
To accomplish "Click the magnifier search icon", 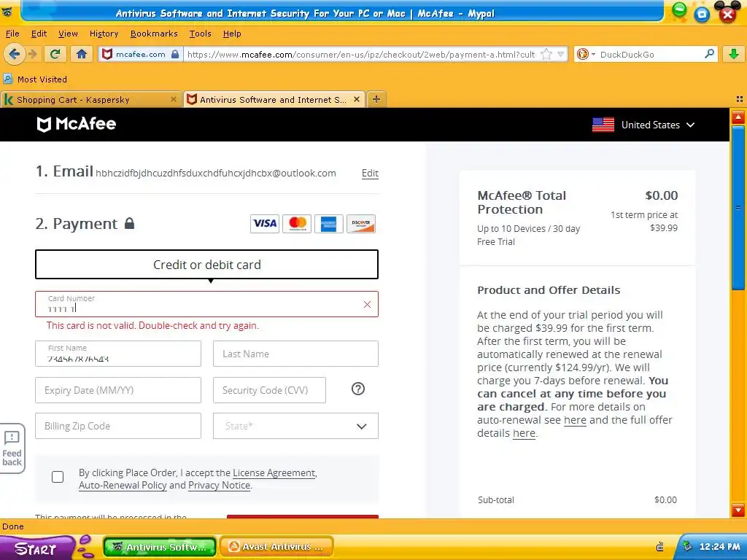I will coord(709,54).
